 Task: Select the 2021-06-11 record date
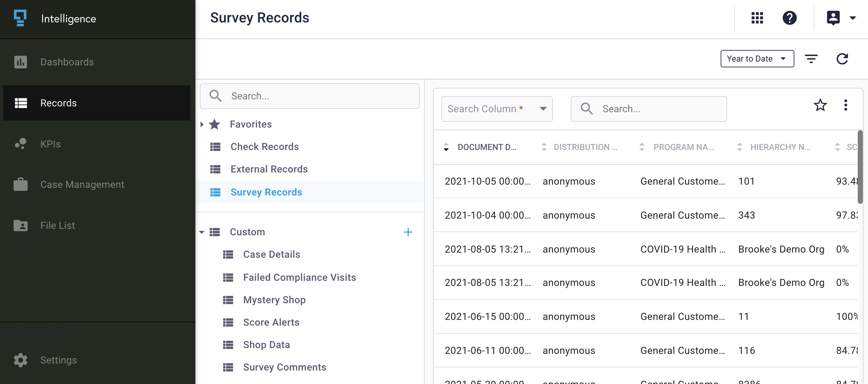[487, 351]
